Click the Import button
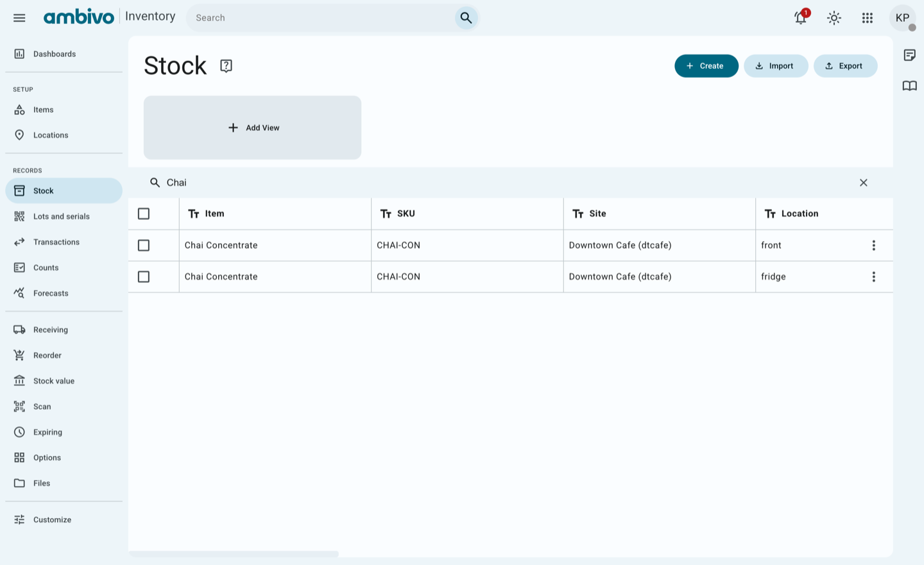This screenshot has height=565, width=924. click(776, 66)
